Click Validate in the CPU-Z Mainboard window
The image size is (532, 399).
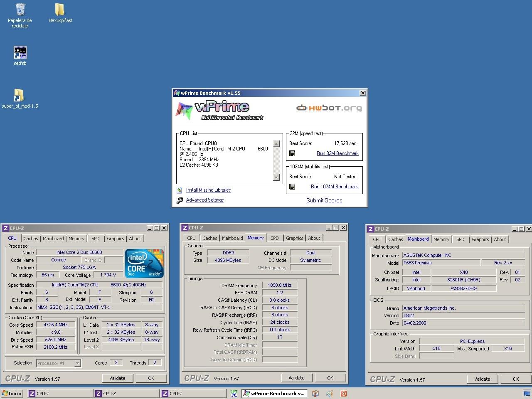tap(482, 379)
